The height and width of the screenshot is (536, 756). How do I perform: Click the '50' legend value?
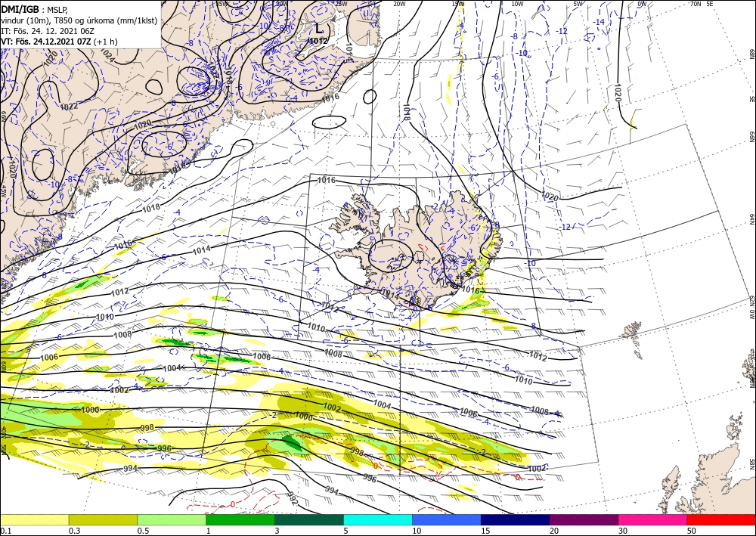pos(692,531)
